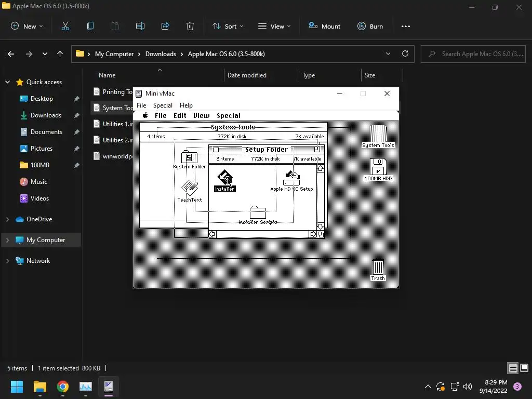Image resolution: width=532 pixels, height=399 pixels.
Task: Select the System Folder icon in System Tools
Action: point(189,156)
